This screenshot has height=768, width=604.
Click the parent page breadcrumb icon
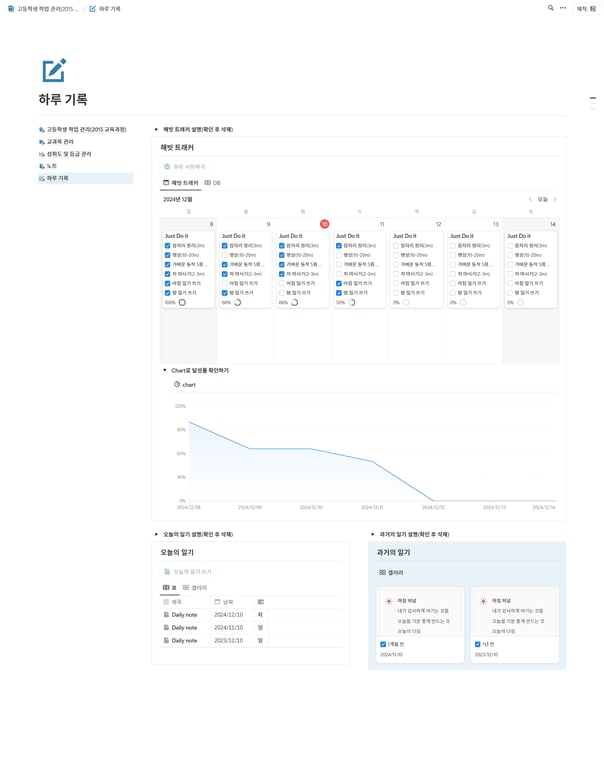point(11,9)
